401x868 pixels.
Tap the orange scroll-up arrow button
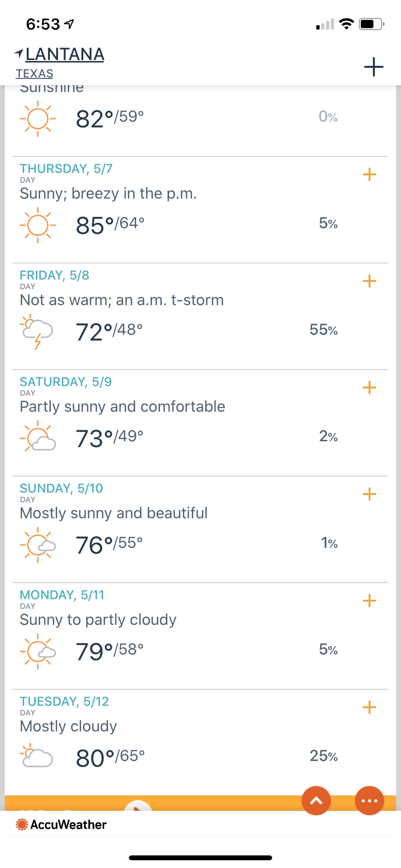pos(316,801)
